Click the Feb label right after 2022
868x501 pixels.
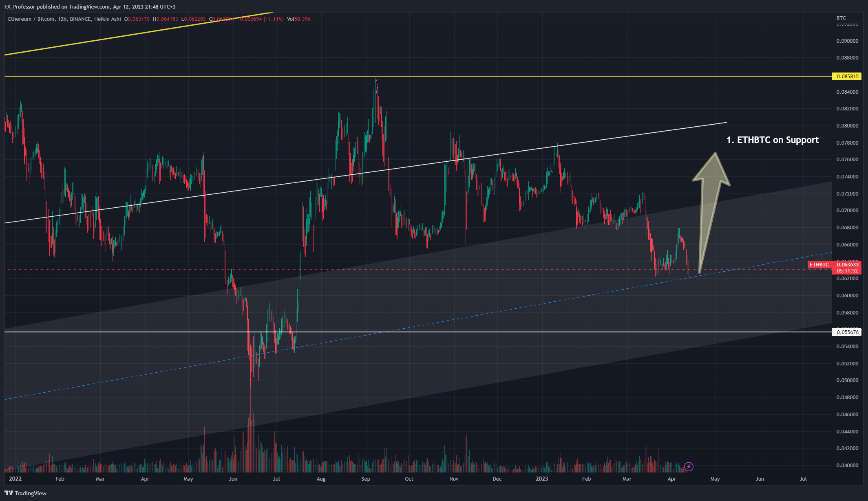[60, 479]
